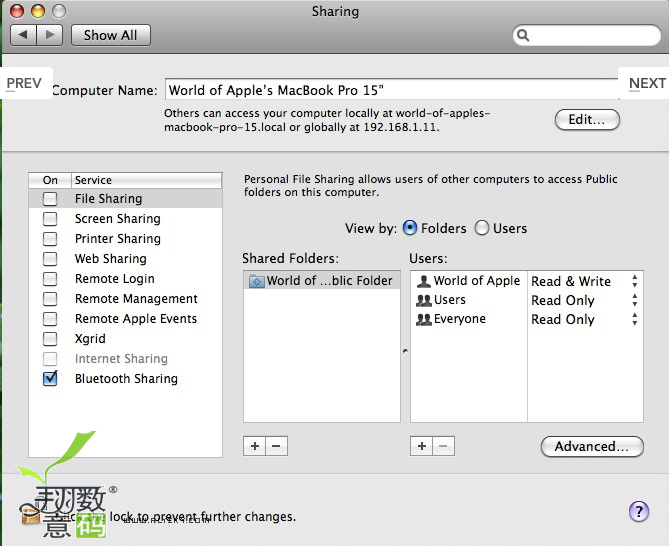Image resolution: width=669 pixels, height=546 pixels.
Task: Open the Advanced… options
Action: point(592,447)
